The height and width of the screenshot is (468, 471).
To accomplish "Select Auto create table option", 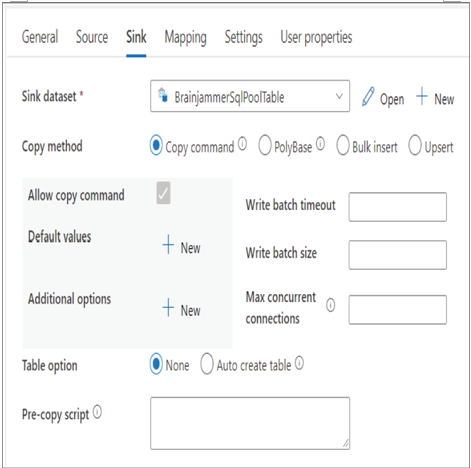I will tap(207, 364).
